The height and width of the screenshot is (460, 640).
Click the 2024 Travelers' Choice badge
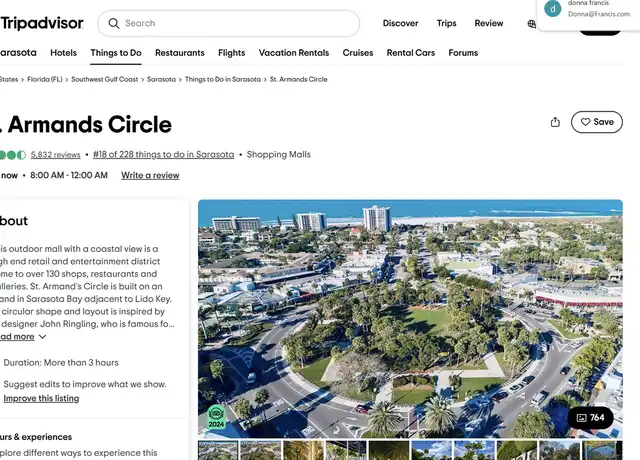coord(216,417)
